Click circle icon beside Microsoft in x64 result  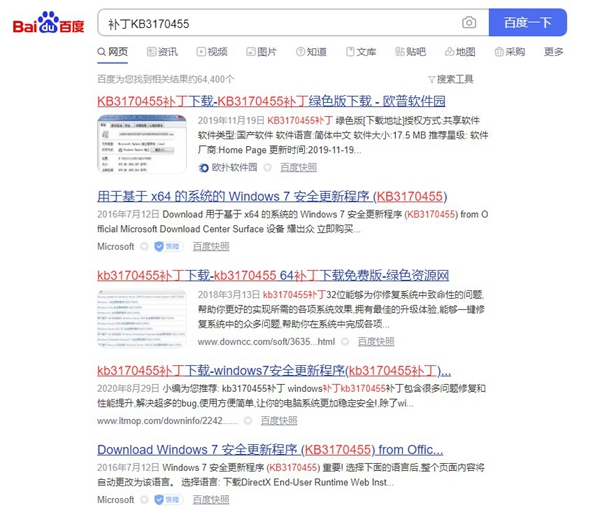point(144,246)
